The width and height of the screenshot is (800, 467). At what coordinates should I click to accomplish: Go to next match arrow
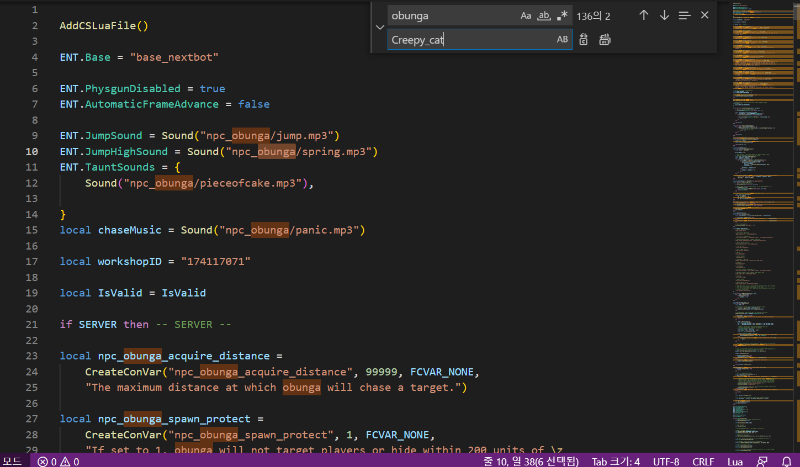tap(664, 16)
